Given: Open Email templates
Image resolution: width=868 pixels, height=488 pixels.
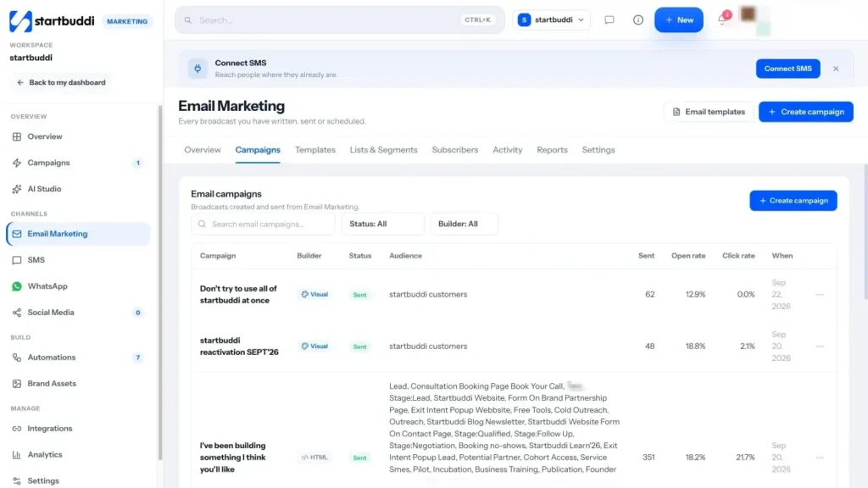Looking at the screenshot, I should 709,112.
